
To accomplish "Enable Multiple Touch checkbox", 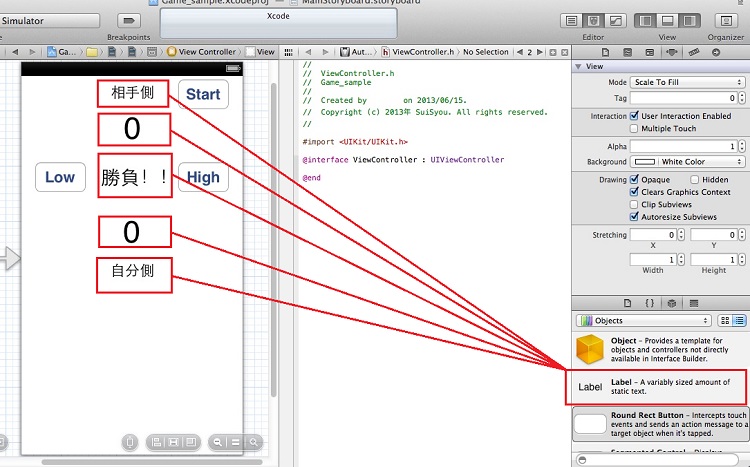I will [634, 128].
